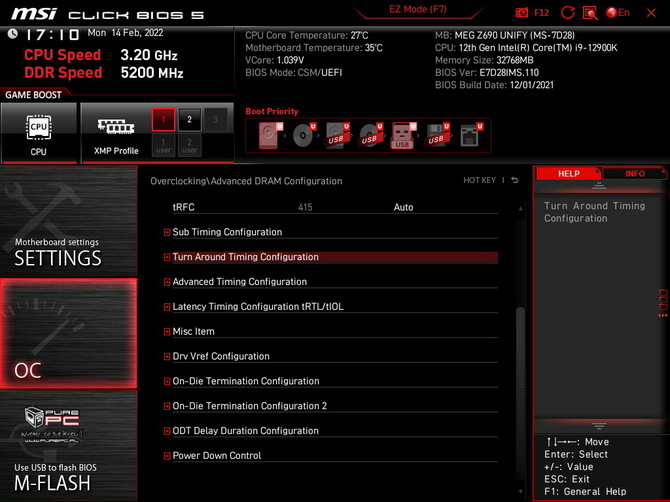The width and height of the screenshot is (670, 502).
Task: Click the list scroll up arrow
Action: (x=520, y=208)
